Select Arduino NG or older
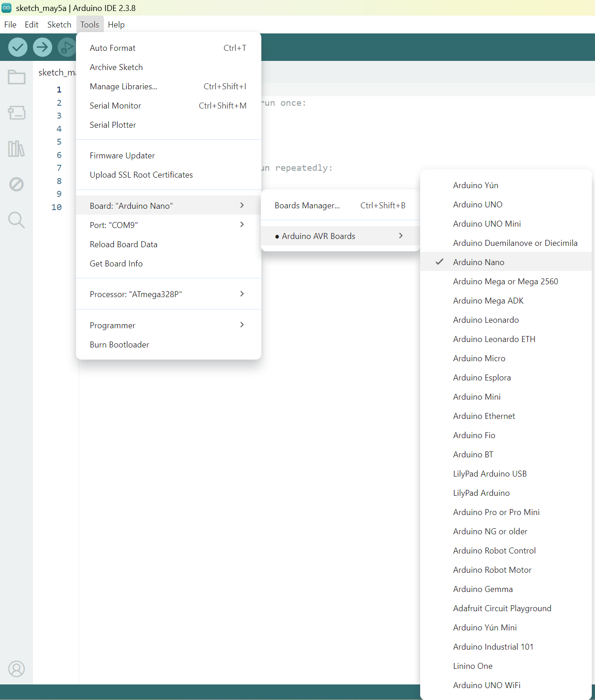The width and height of the screenshot is (595, 700). tap(506, 531)
